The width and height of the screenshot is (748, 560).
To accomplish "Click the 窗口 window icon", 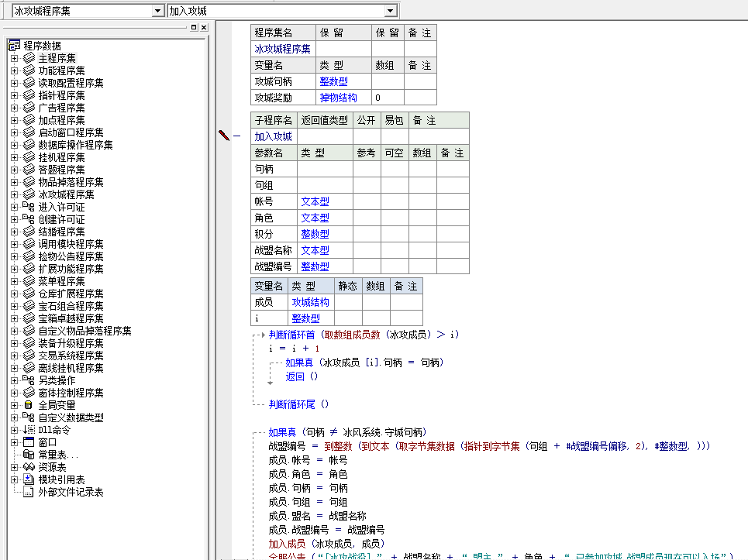I will tap(29, 442).
